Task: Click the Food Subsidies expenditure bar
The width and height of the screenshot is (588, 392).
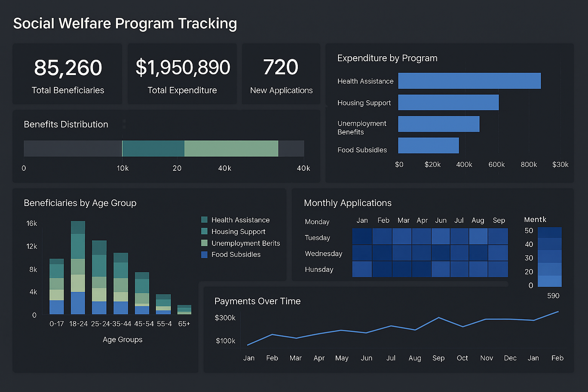Action: click(x=428, y=145)
